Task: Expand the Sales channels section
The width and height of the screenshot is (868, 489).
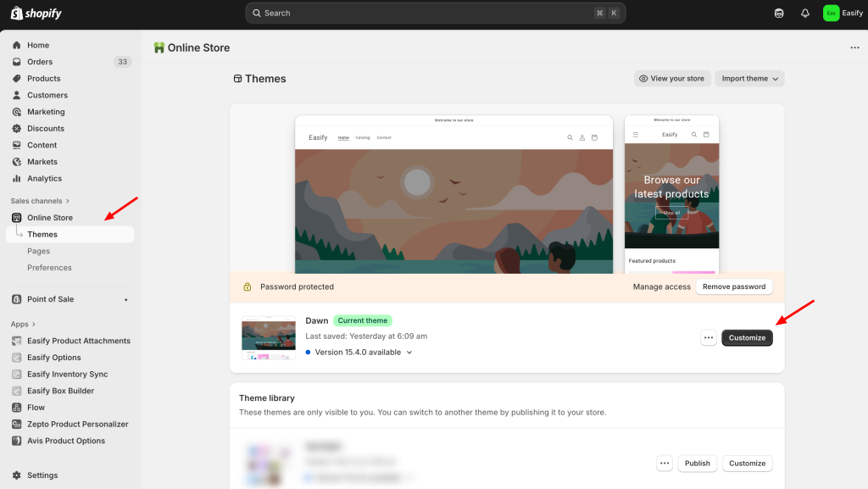Action: (x=40, y=201)
